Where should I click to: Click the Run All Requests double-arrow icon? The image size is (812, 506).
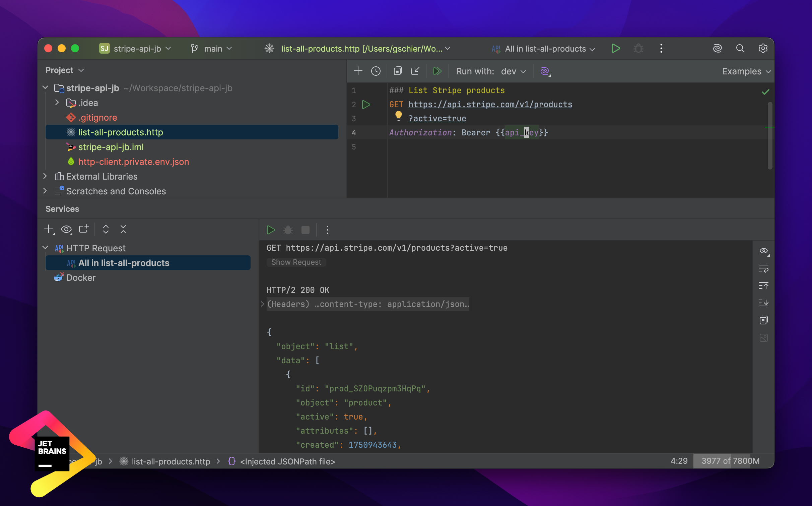pyautogui.click(x=437, y=71)
